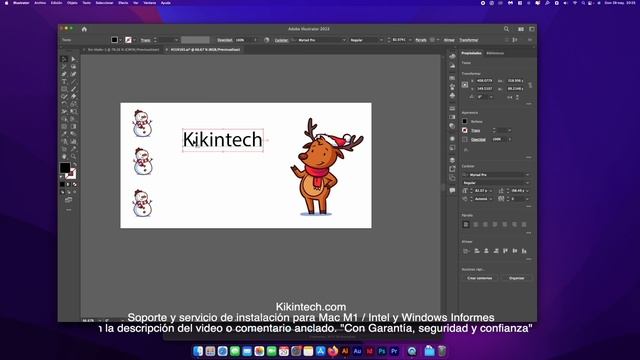Click the Opacidad link in Properties panel
The image size is (640, 360).
[478, 140]
